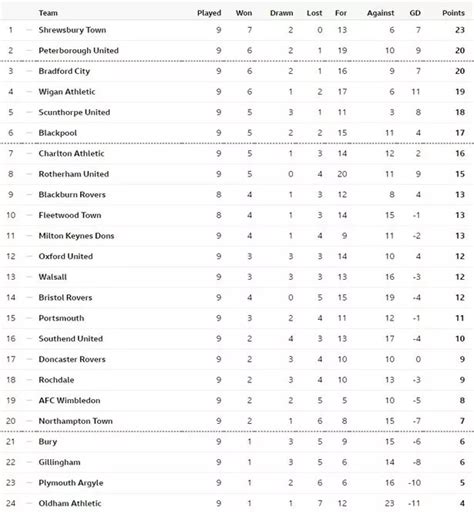
Task: Open the Peterborough United team link
Action: point(79,51)
